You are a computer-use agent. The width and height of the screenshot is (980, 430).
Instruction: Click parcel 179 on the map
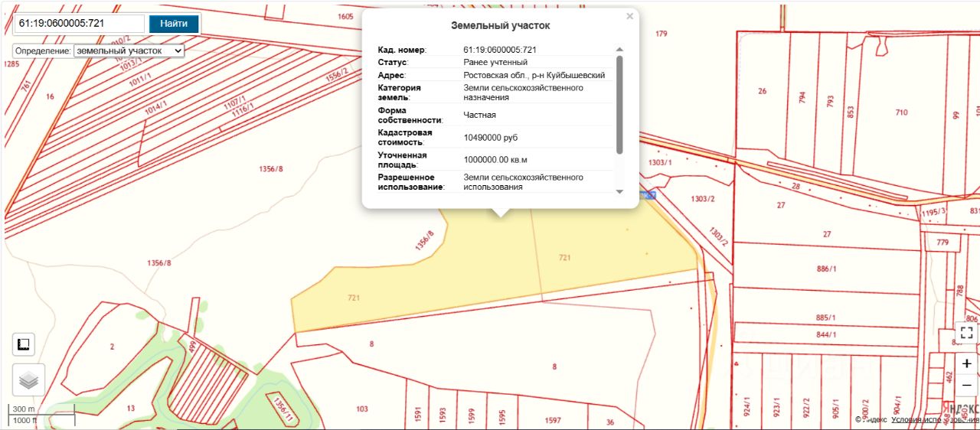click(x=661, y=34)
